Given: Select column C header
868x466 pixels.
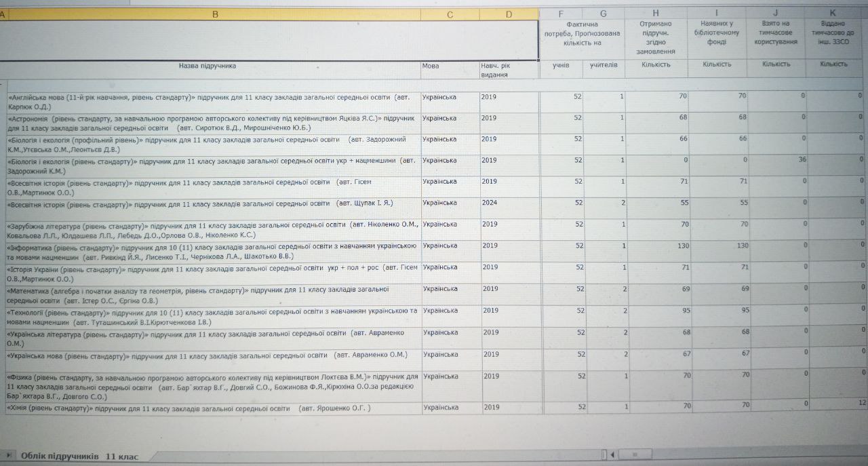Looking at the screenshot, I should (x=449, y=14).
